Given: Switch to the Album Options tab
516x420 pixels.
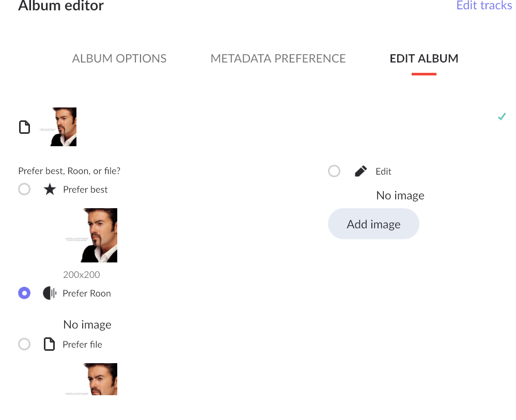Looking at the screenshot, I should [x=119, y=59].
